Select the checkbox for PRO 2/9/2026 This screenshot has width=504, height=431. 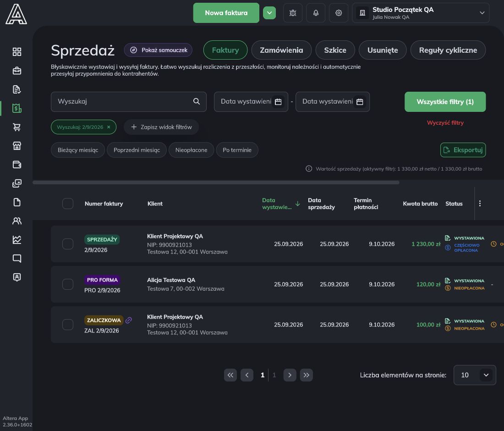[68, 284]
